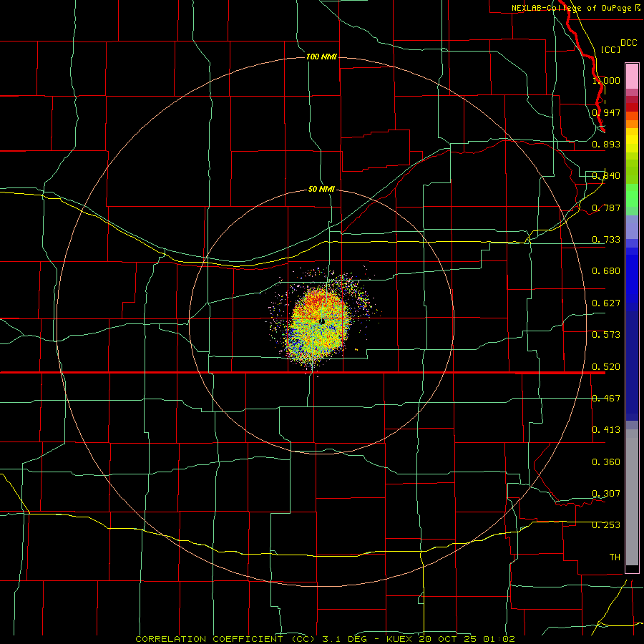Click the 100 NMI range ring label
Screen dimensions: 644x644
tap(321, 57)
